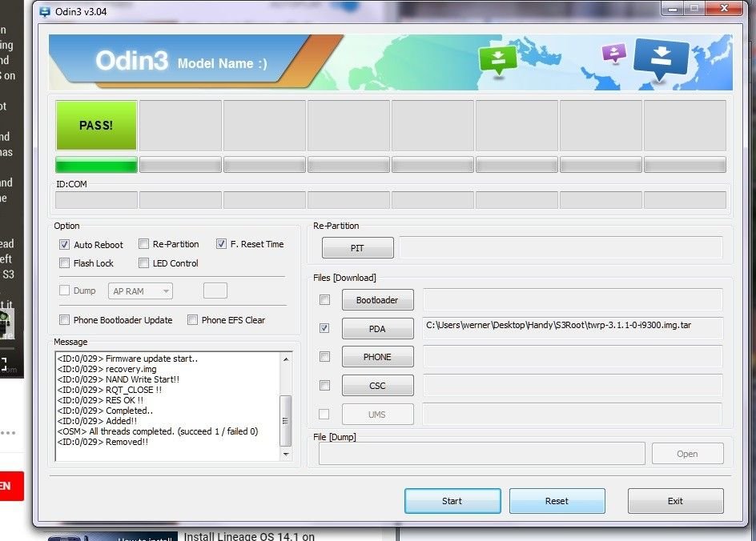Click the Exit button

(675, 501)
